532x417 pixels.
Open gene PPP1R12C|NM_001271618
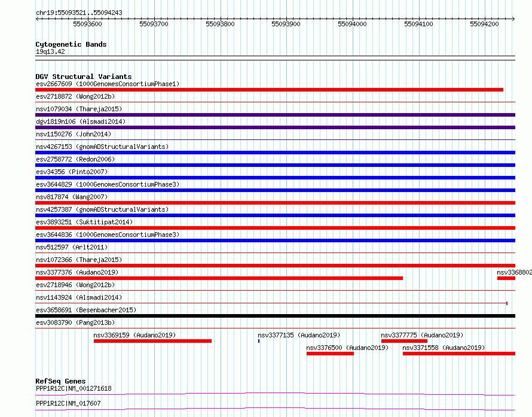(x=74, y=388)
